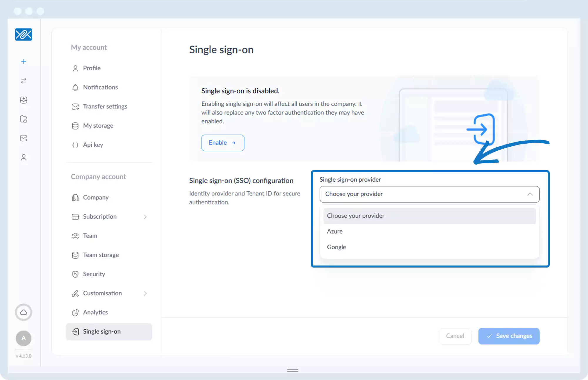The image size is (588, 380).
Task: Click the cloud icon above avatar
Action: 24,312
